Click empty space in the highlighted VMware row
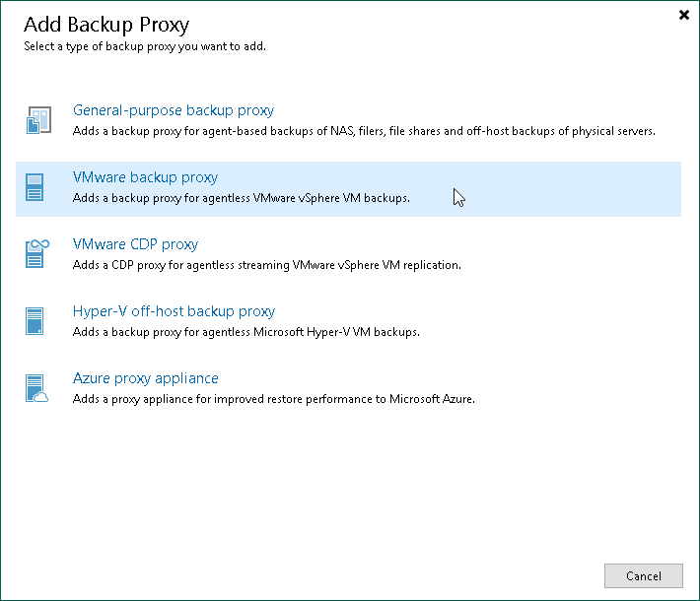 click(x=572, y=188)
